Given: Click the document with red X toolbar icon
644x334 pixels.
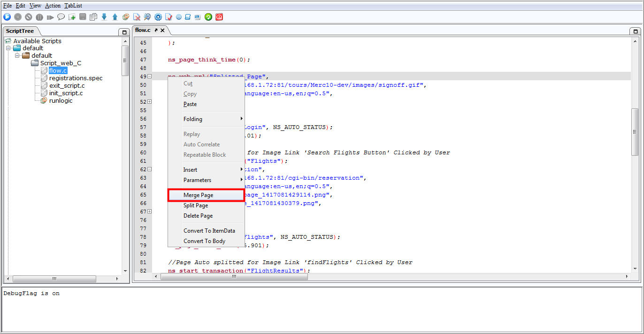Looking at the screenshot, I should coord(137,17).
